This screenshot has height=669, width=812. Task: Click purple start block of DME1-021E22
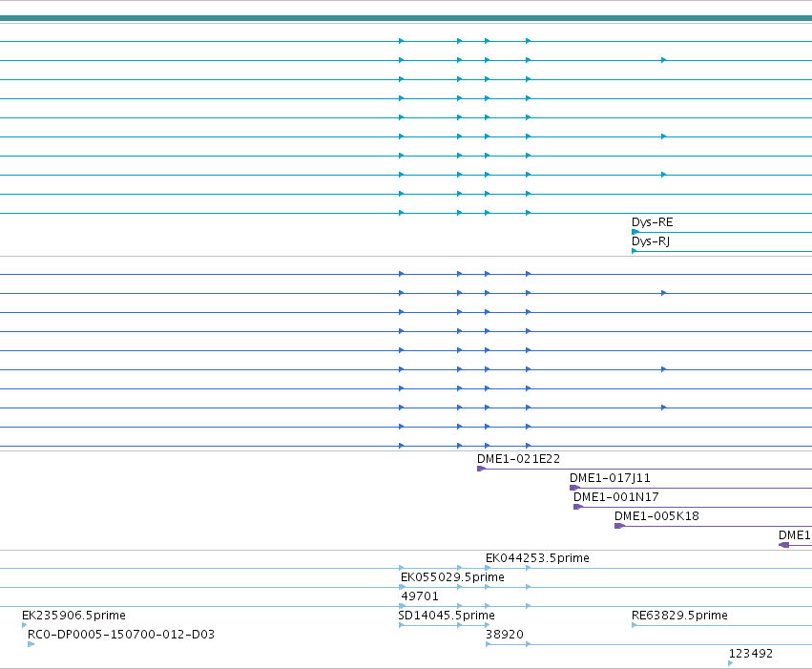pyautogui.click(x=481, y=469)
